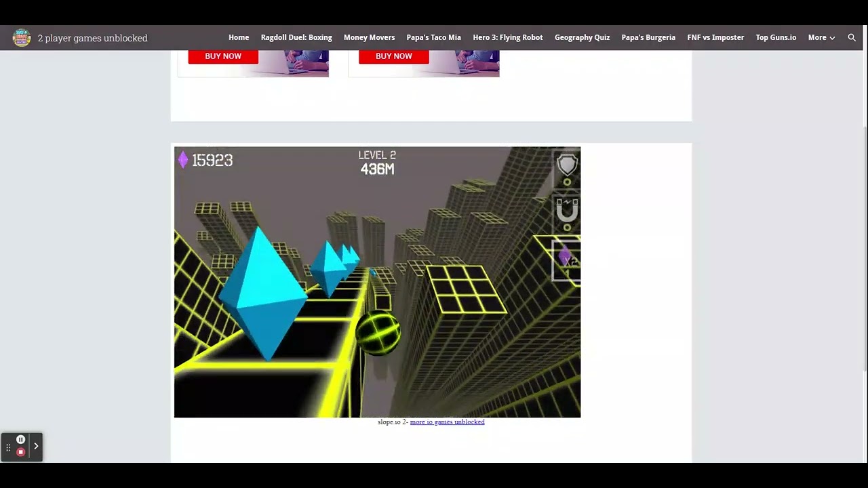Open the More dropdown menu
This screenshot has height=488, width=868.
821,38
